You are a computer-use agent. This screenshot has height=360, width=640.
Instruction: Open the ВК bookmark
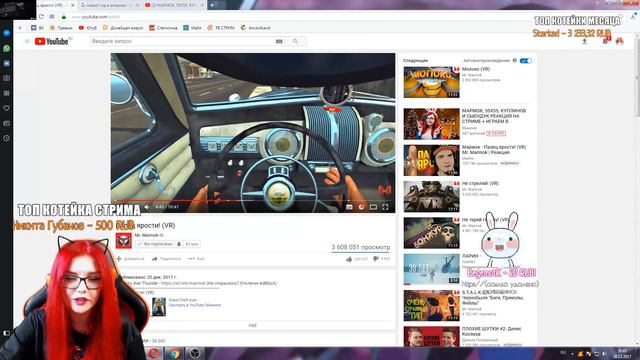(x=37, y=28)
